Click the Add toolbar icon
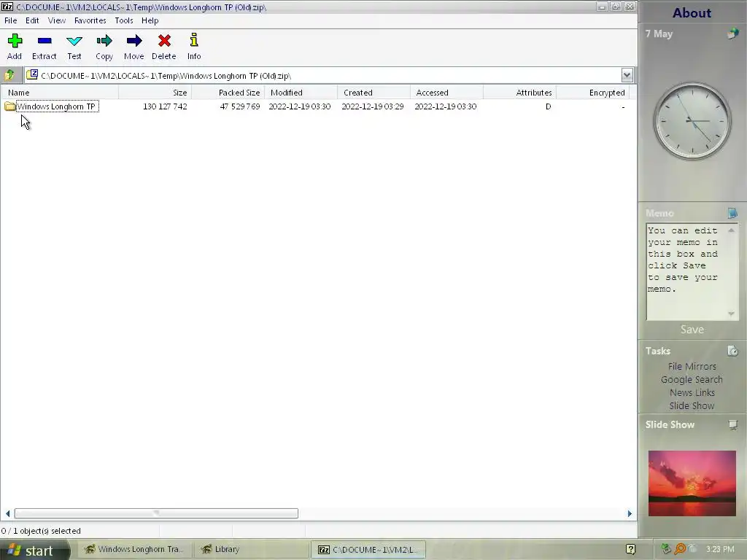747x560 pixels. click(15, 41)
